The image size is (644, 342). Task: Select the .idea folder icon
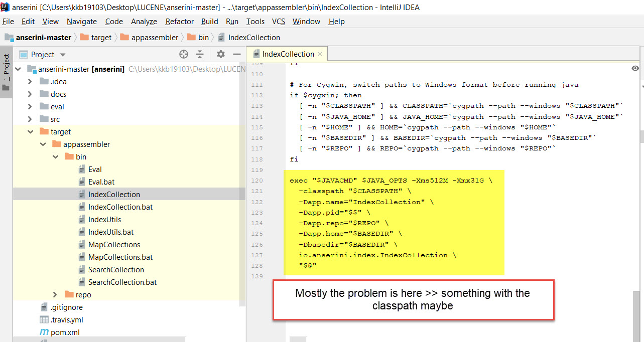click(x=44, y=82)
